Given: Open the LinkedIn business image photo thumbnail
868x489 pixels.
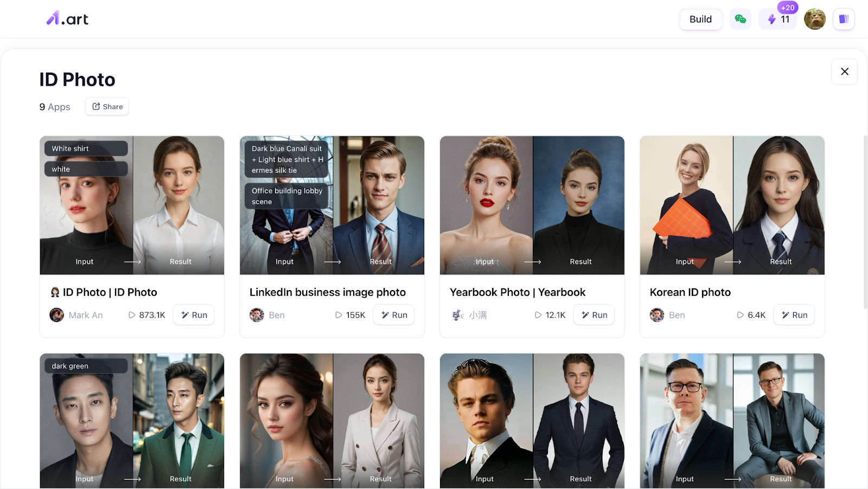Looking at the screenshot, I should point(332,205).
